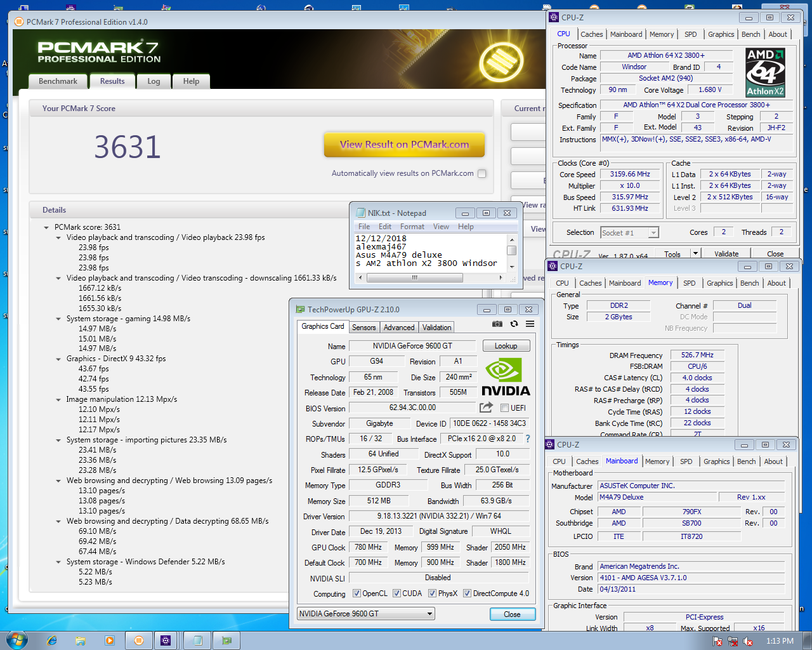
Task: Click the CPU-Z Memory window title icon
Action: pos(553,266)
